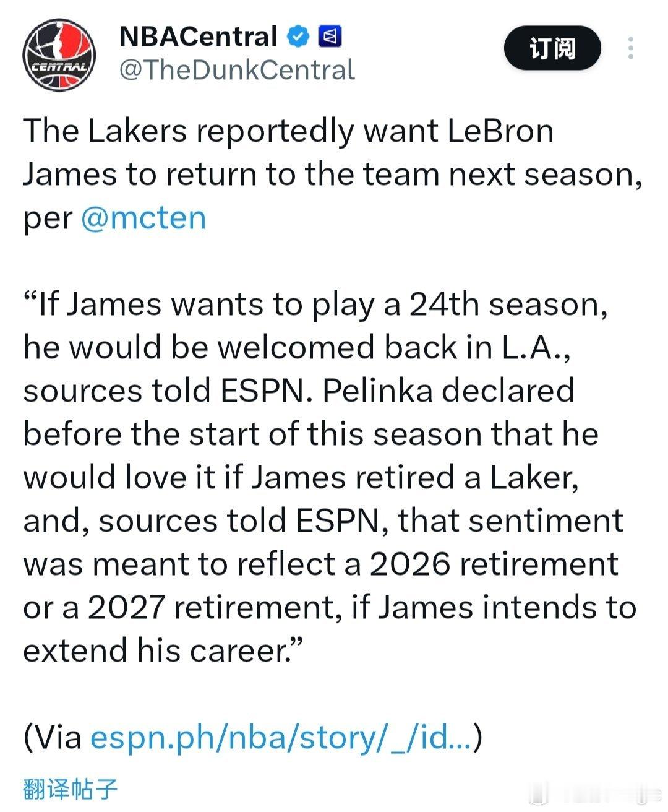The height and width of the screenshot is (812, 668).
Task: Click the closing words "extend his career."
Action: 162,651
